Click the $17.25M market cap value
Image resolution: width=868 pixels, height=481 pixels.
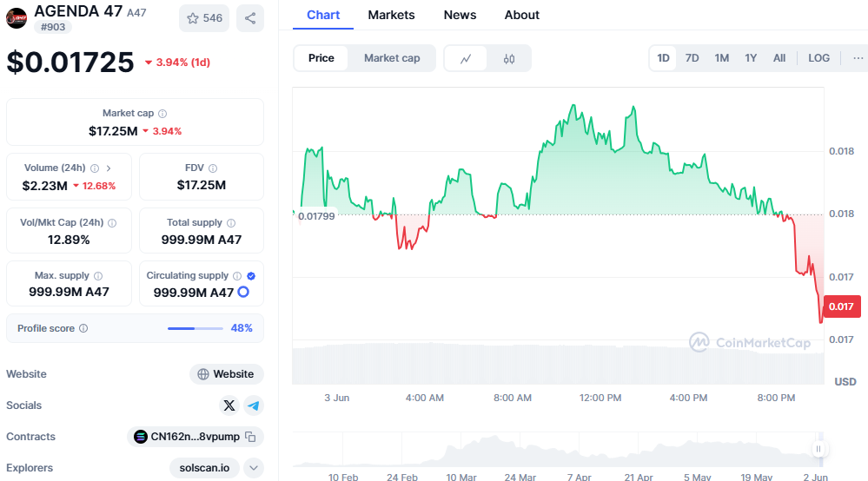[113, 131]
